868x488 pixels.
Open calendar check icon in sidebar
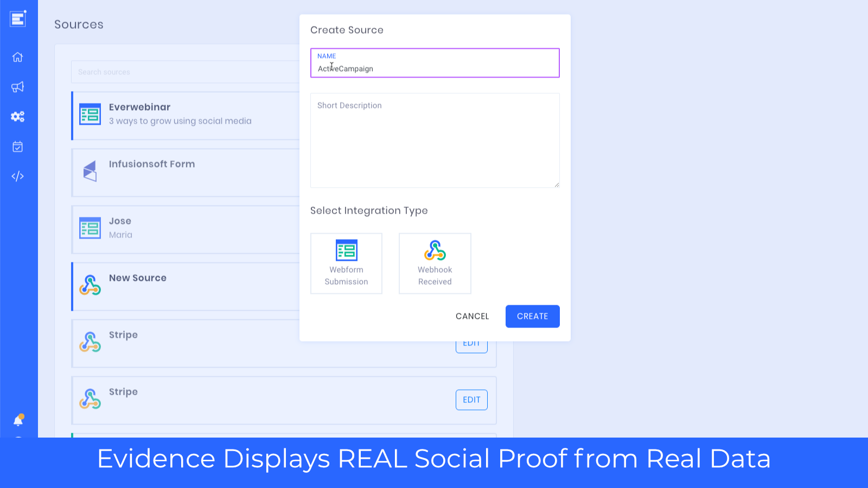[18, 146]
